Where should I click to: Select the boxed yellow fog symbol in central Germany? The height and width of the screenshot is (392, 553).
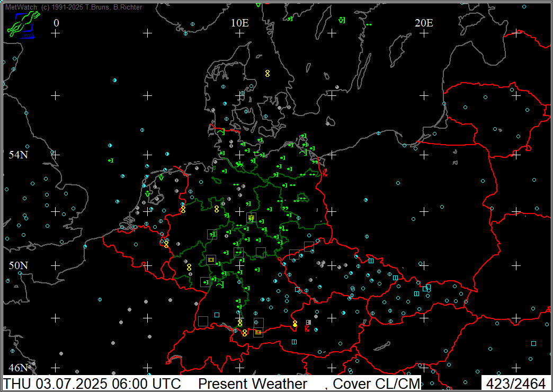click(251, 217)
